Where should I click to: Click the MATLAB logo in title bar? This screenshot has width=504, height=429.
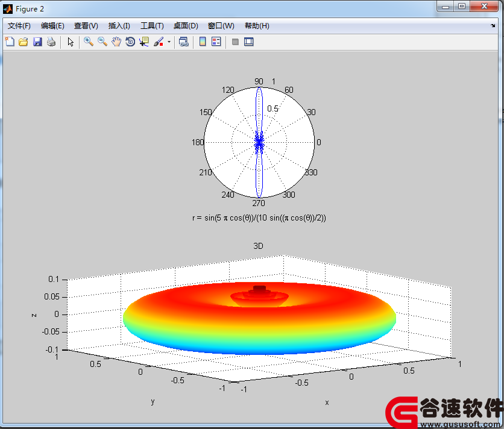point(8,8)
